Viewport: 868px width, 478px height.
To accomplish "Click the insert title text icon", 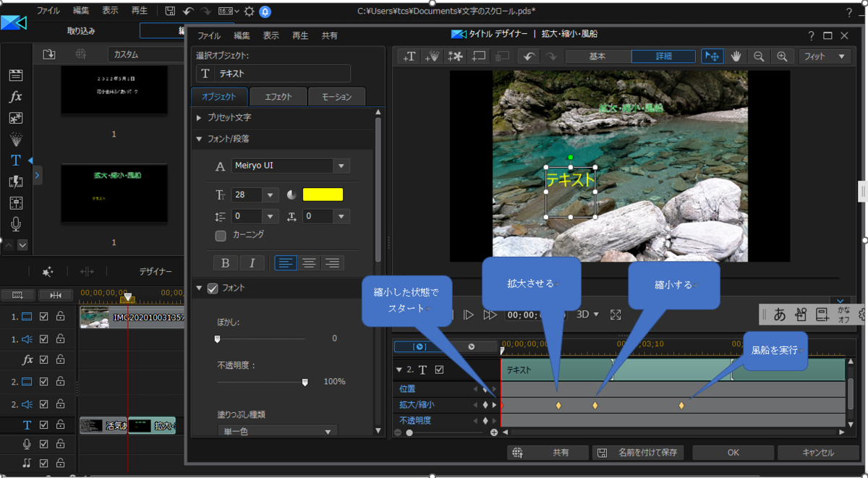I will (x=409, y=56).
